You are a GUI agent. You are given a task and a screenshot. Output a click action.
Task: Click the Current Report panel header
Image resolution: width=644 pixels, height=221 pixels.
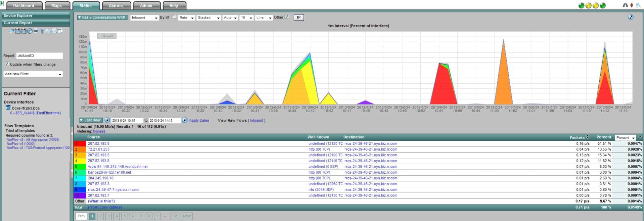coord(36,23)
